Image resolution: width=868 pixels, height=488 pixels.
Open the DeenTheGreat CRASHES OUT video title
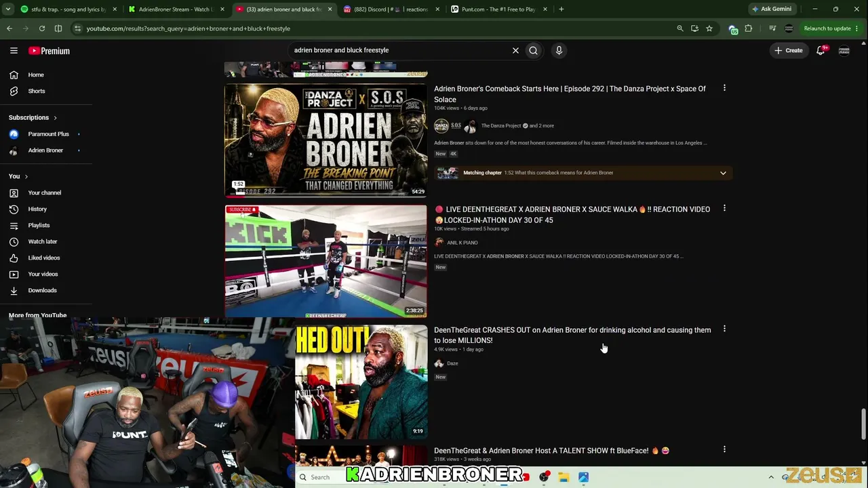pyautogui.click(x=572, y=335)
